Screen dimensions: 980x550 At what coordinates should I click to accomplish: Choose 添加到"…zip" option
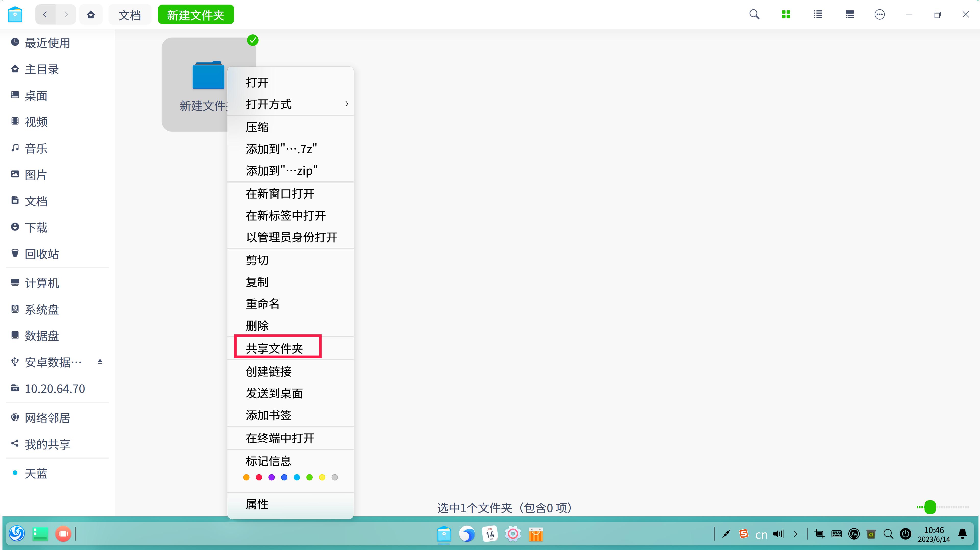[x=290, y=171]
